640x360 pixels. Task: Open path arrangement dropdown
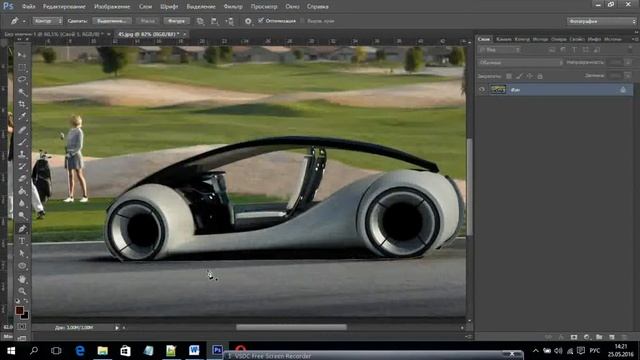[229, 21]
